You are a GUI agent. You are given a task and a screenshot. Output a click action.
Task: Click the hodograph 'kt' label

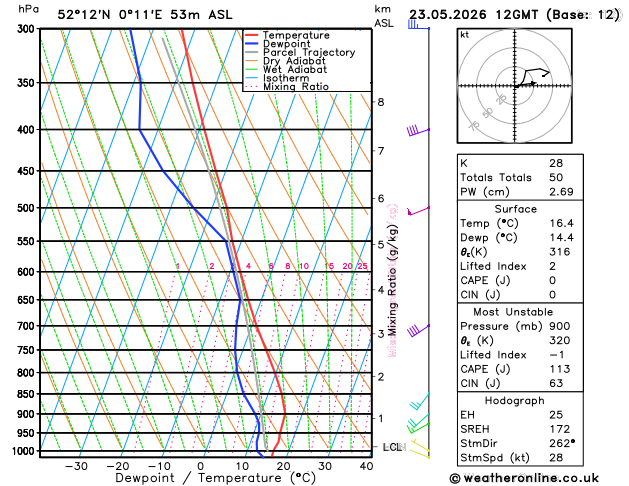pyautogui.click(x=465, y=35)
